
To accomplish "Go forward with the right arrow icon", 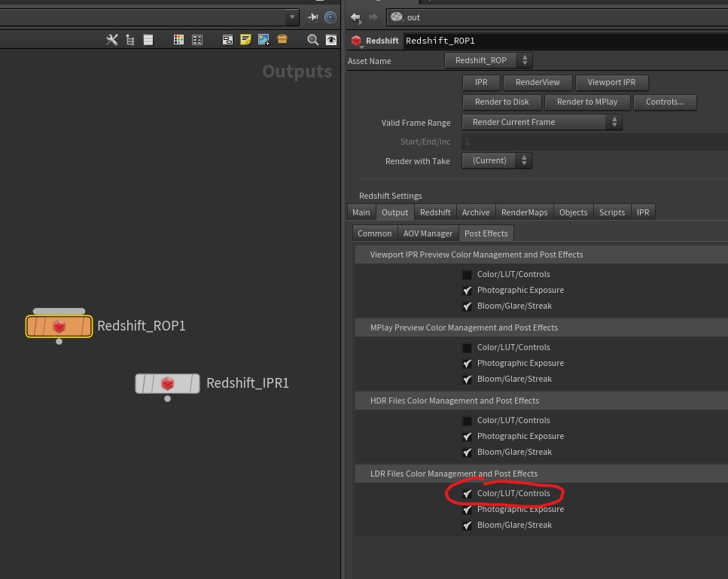I will (373, 17).
